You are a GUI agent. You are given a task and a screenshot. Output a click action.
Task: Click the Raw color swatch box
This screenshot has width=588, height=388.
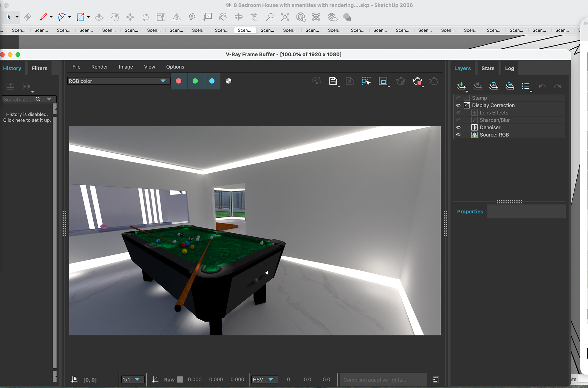[180, 379]
